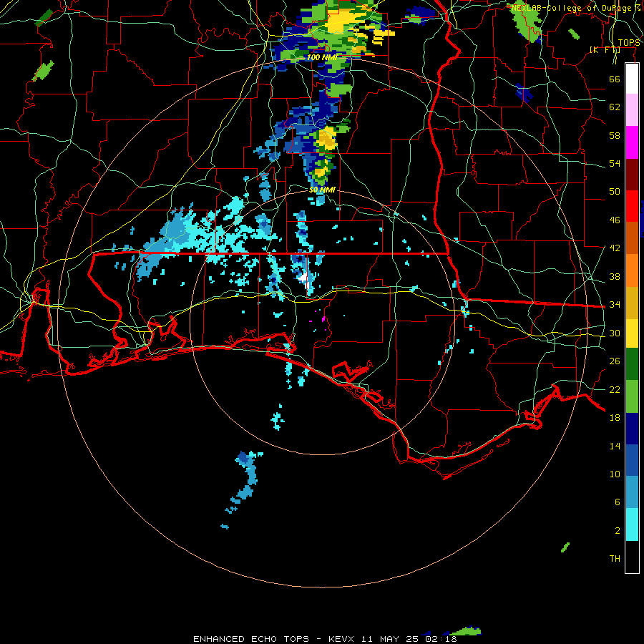This screenshot has width=644, height=644.
Task: Click the TH threshold label
Action: click(615, 559)
